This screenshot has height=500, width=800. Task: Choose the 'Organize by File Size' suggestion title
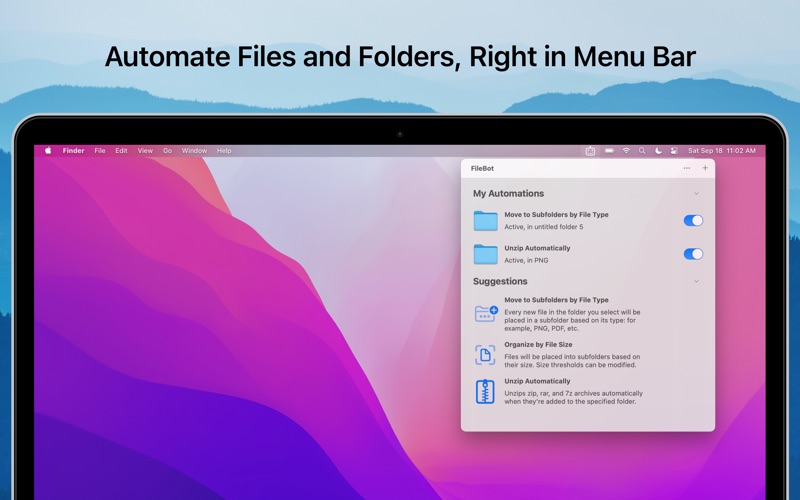tap(538, 344)
